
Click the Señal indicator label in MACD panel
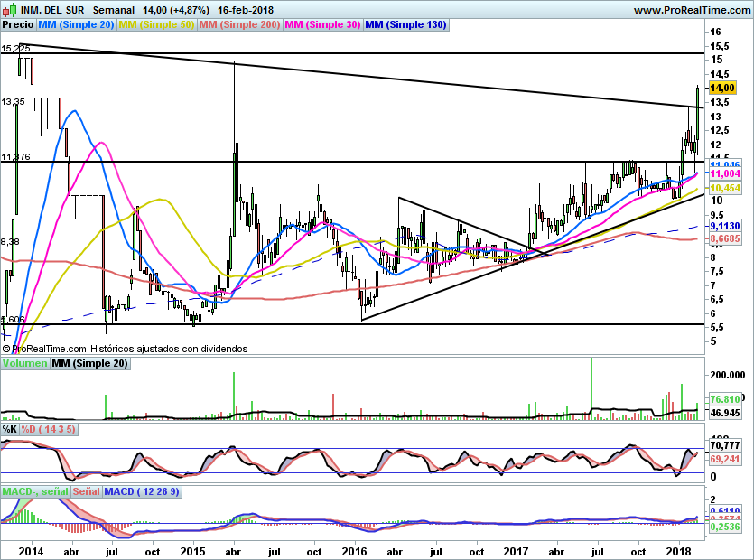tap(87, 491)
